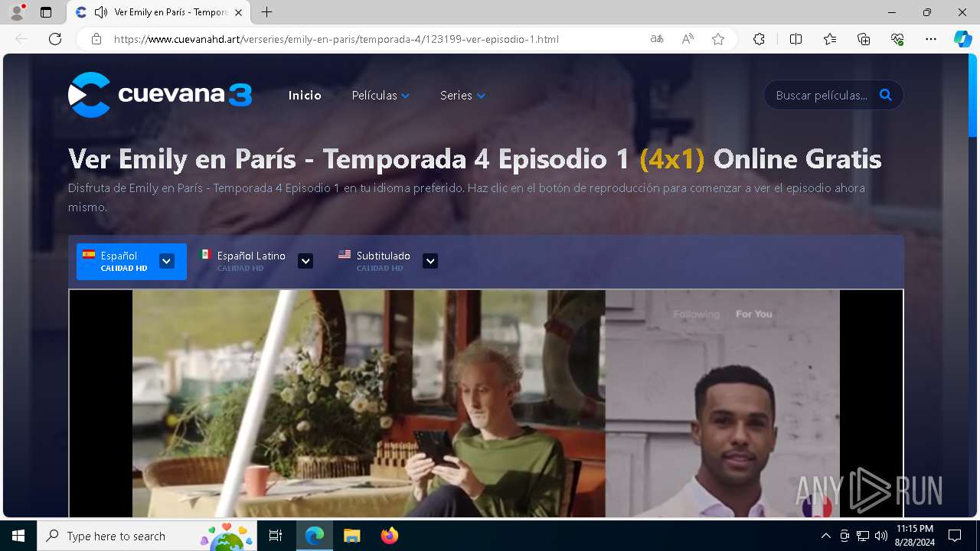Click the browser back arrow
The width and height of the screenshot is (980, 551).
coord(21,39)
